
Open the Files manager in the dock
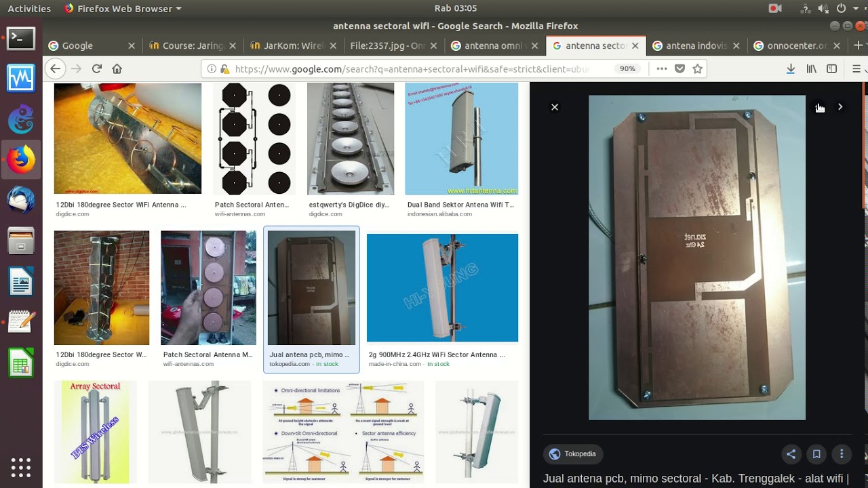(x=21, y=241)
